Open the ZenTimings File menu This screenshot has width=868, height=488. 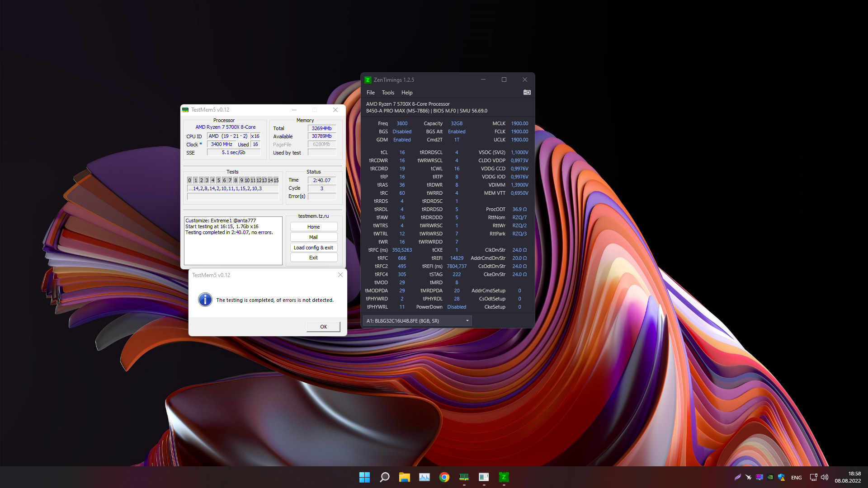point(370,93)
